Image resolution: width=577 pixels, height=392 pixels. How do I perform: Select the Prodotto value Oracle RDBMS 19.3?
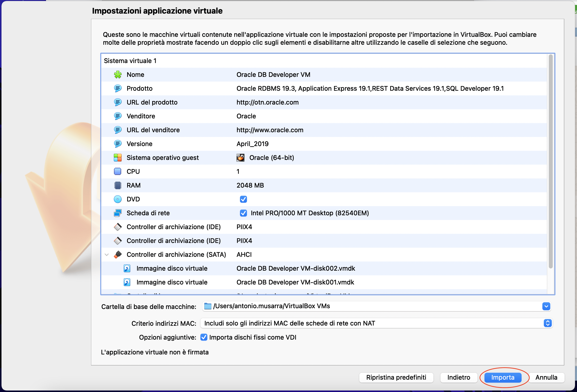370,88
